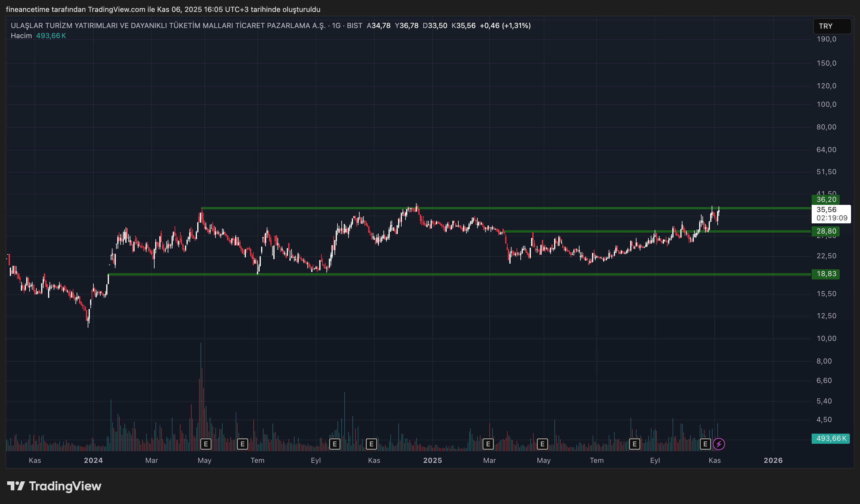Click the earnings E marker right of Eyl 2024

[335, 444]
